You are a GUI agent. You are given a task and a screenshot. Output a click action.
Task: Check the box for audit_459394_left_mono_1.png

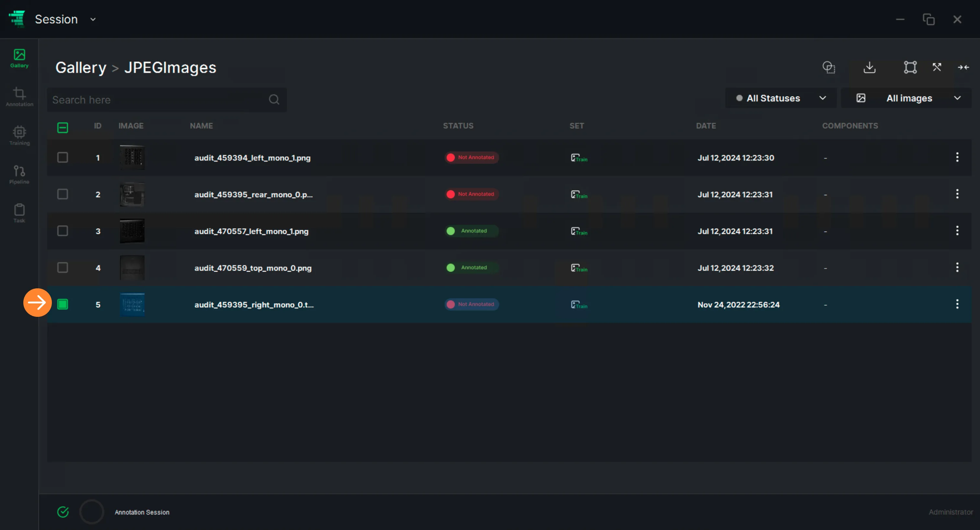tap(63, 157)
